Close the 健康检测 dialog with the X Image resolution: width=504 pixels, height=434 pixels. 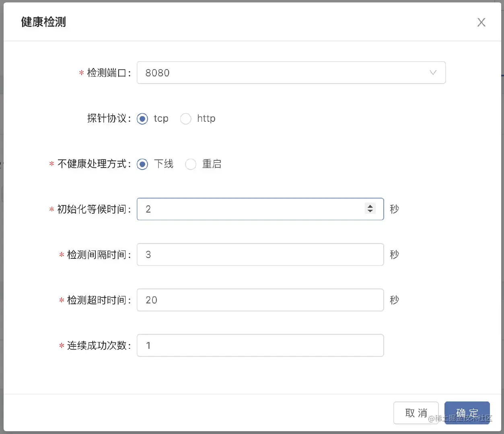pyautogui.click(x=481, y=23)
